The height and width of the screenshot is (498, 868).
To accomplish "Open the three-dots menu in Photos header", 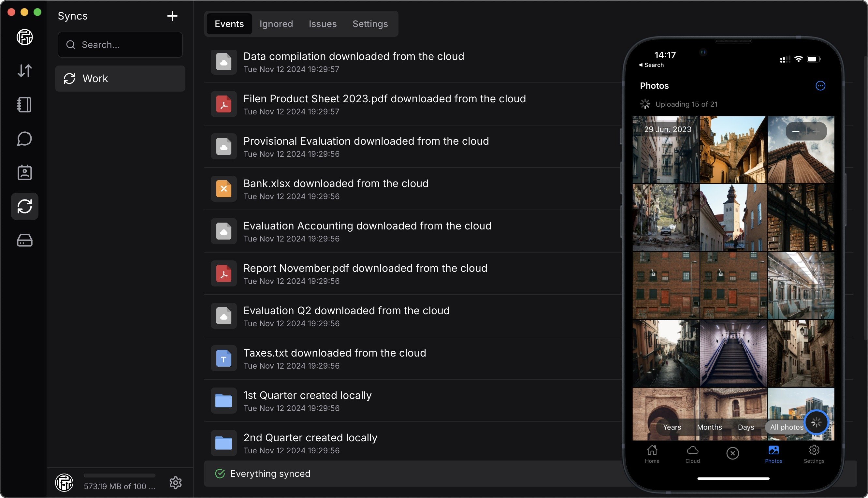I will [820, 85].
